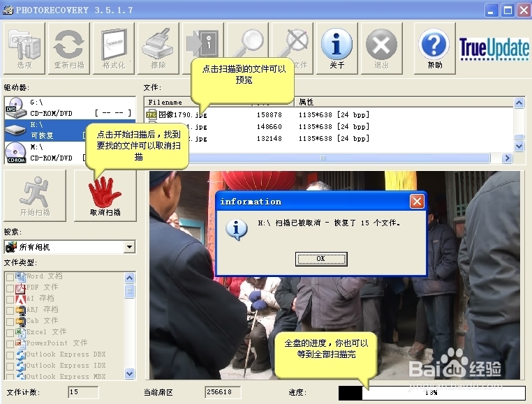Maximize the PHOTORECOVERY window
Viewport: 532px width, 404px height.
508,10
